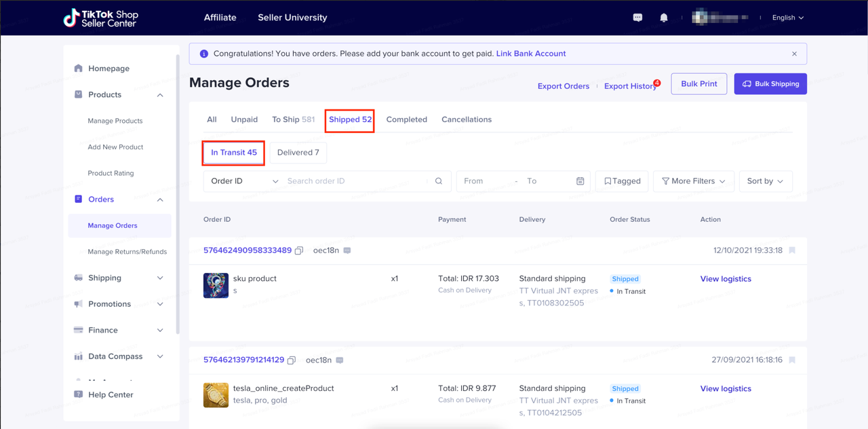The image size is (868, 429).
Task: Copy order ID 576462139791214129 using copy icon
Action: (292, 360)
